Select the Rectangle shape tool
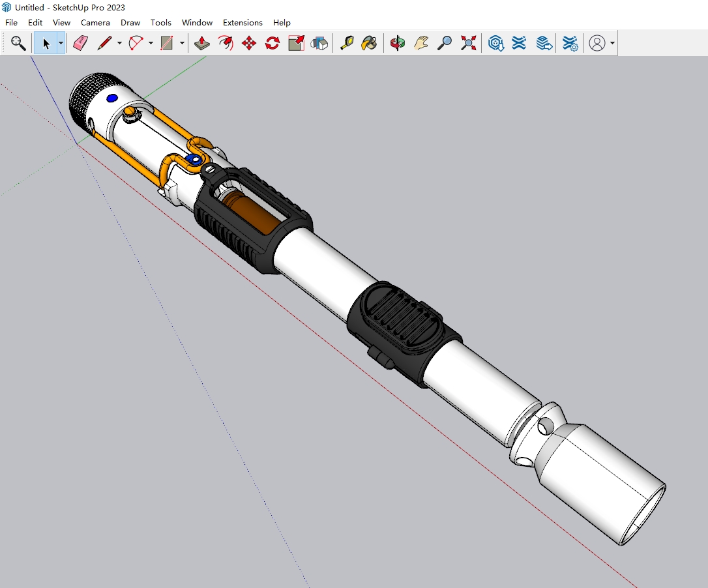The height and width of the screenshot is (588, 708). (167, 44)
